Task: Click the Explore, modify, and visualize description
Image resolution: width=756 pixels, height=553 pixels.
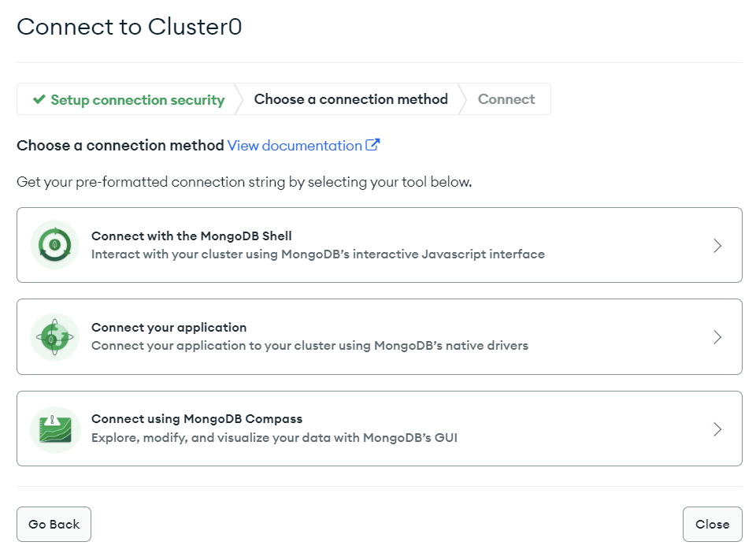Action: pyautogui.click(x=274, y=438)
